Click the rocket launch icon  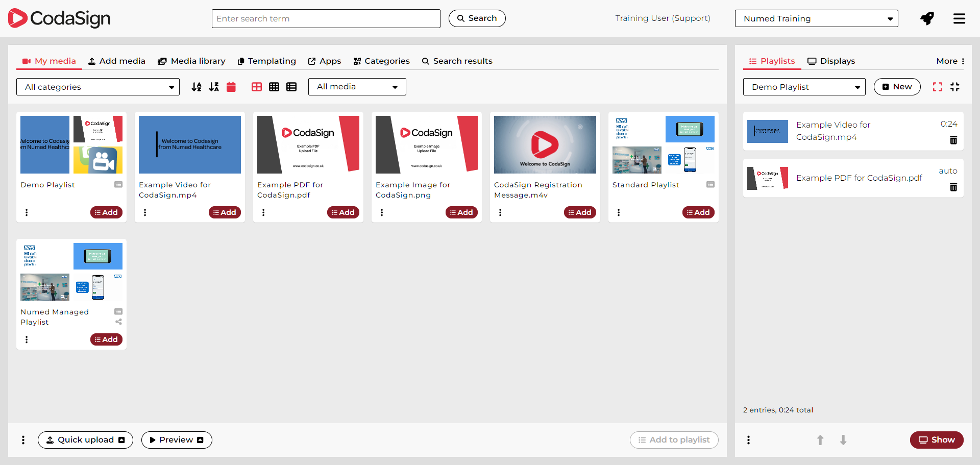pyautogui.click(x=927, y=19)
